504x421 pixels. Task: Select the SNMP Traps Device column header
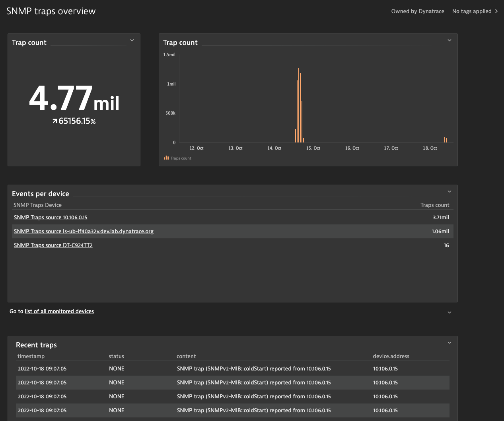(37, 205)
